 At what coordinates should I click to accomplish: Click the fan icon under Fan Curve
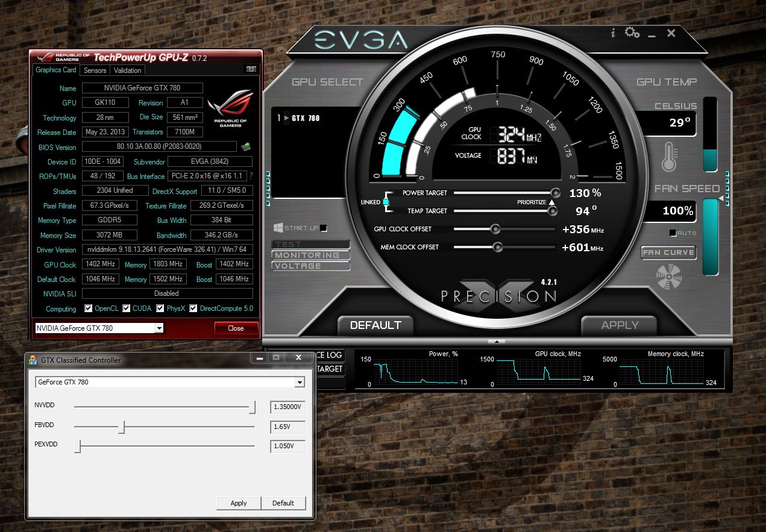pyautogui.click(x=668, y=278)
